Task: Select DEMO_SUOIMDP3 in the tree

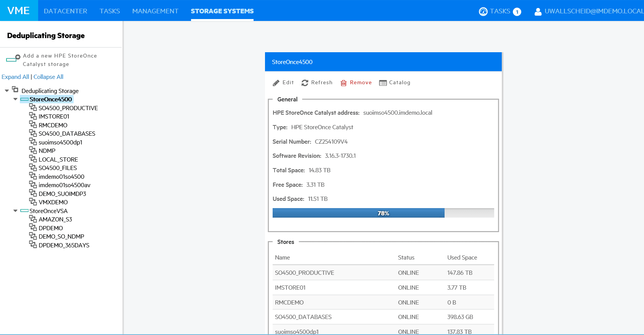Action: [x=63, y=194]
